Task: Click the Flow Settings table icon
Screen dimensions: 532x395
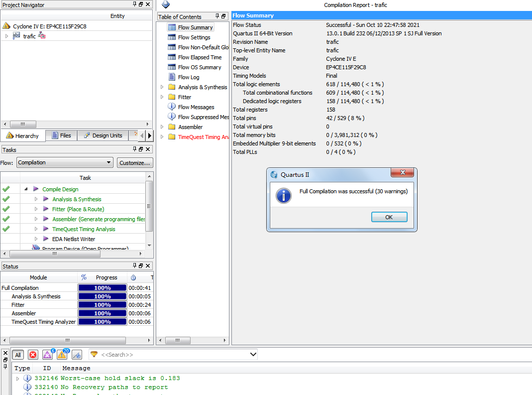Action: [172, 37]
